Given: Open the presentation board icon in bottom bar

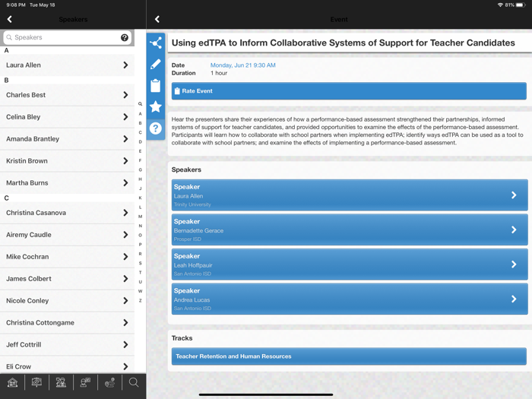Looking at the screenshot, I should (36, 383).
